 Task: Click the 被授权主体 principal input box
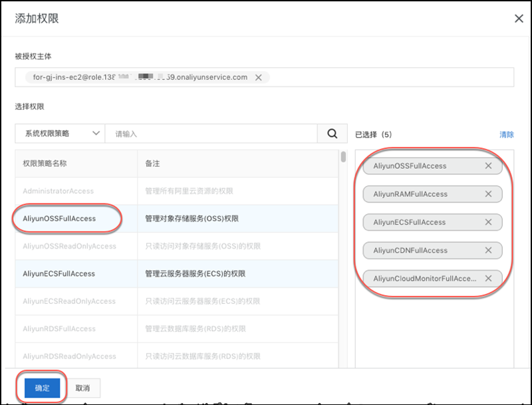pos(386,77)
